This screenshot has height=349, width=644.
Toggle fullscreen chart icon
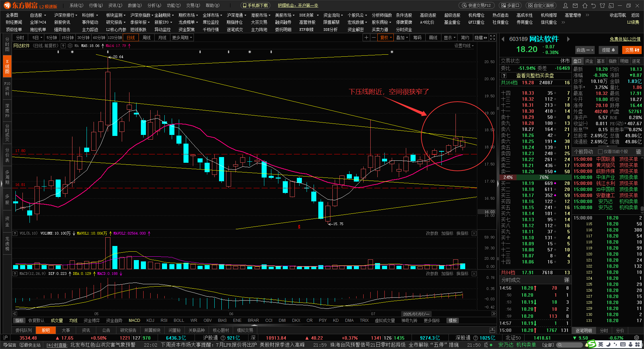[x=492, y=38]
